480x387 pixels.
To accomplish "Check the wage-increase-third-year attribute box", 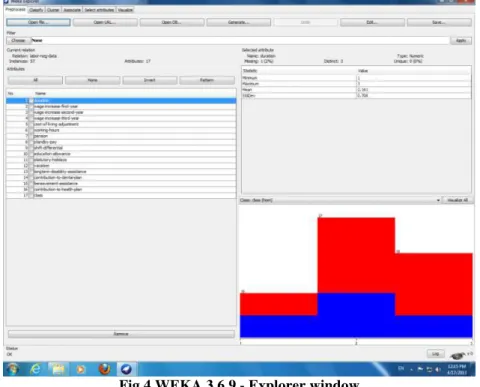I will 31,118.
